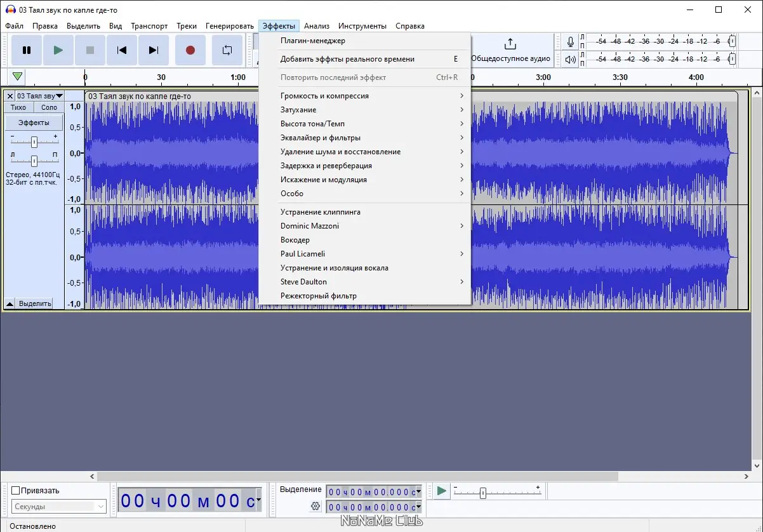Screen dimensions: 763x532
Task: Open the Выделить menu in menu bar
Action: click(x=83, y=26)
